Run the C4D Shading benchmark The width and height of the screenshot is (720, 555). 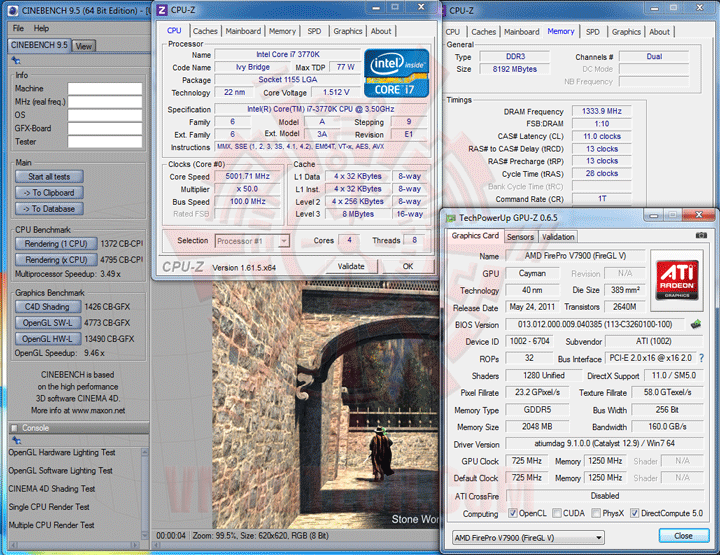[x=48, y=307]
